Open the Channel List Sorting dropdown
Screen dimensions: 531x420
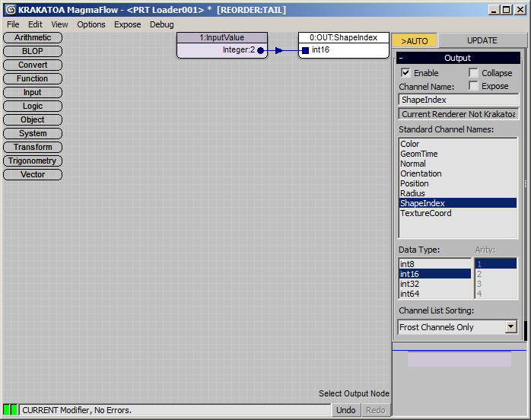[511, 327]
